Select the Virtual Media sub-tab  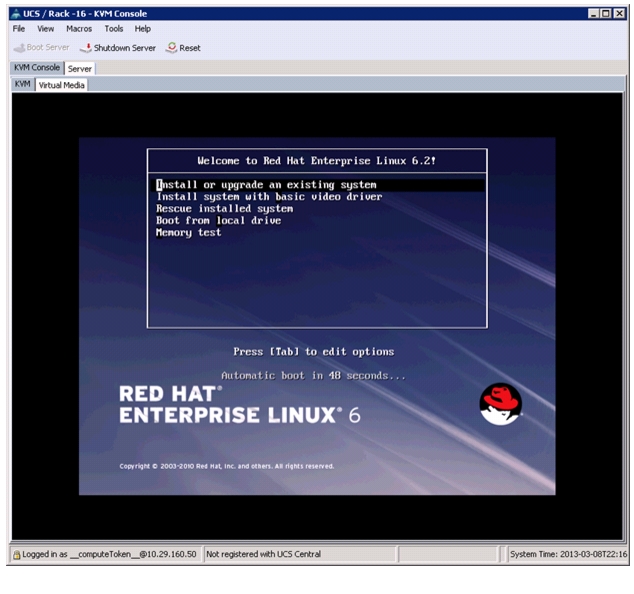click(61, 85)
